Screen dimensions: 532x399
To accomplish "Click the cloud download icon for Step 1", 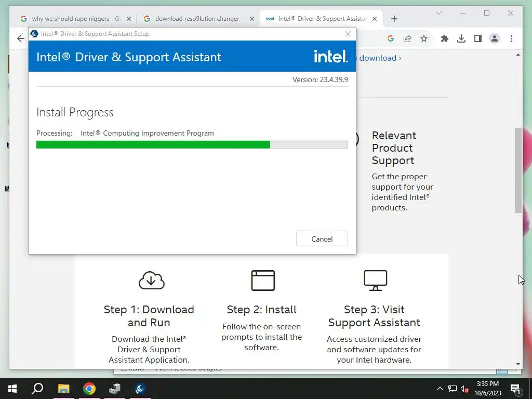I will tap(151, 280).
